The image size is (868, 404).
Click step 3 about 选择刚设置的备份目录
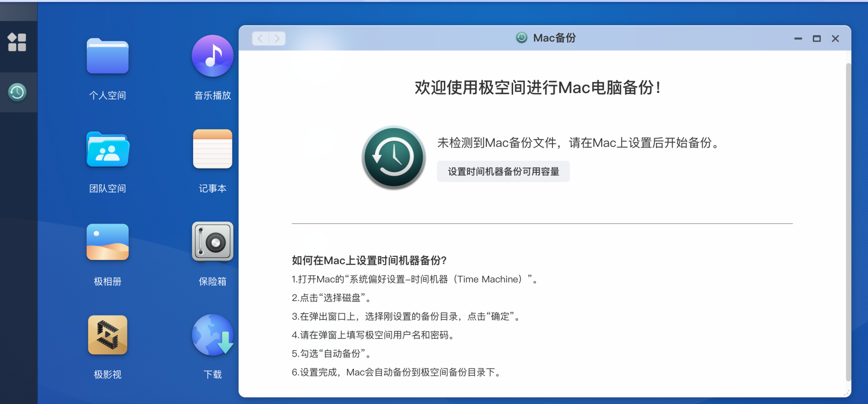pos(406,316)
